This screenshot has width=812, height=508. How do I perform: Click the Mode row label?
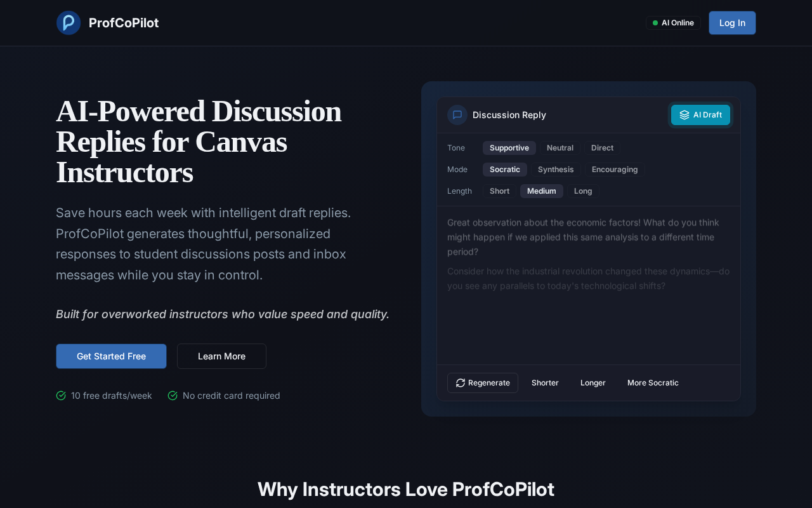[x=457, y=170]
